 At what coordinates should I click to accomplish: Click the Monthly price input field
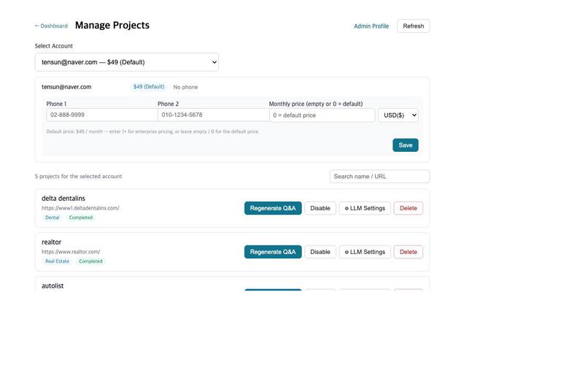tap(322, 115)
